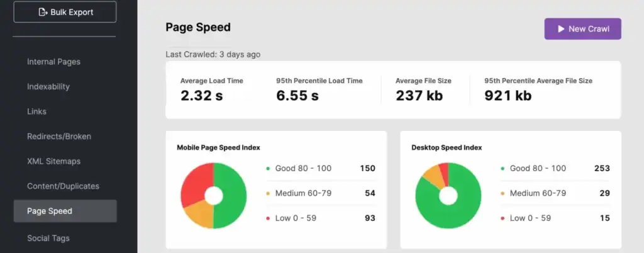Screen dimensions: 644x253
Task: Click orange dot beside desktop Medium 60-79
Action: pos(502,193)
